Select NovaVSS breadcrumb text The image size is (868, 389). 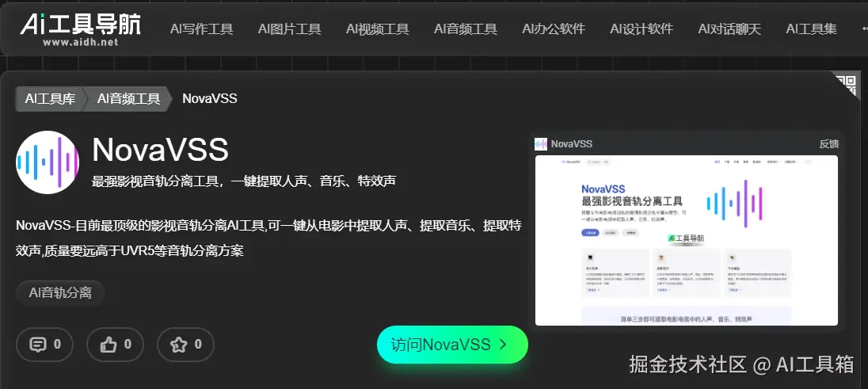[210, 98]
